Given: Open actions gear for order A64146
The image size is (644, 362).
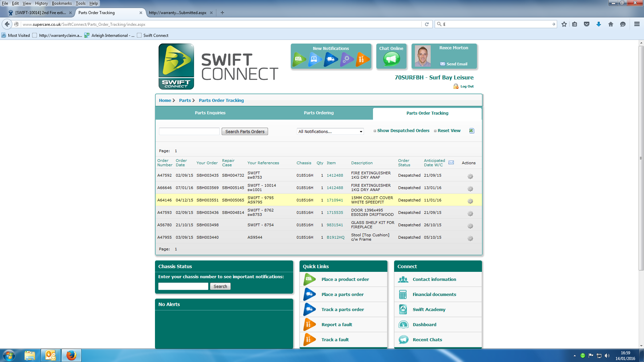Looking at the screenshot, I should pyautogui.click(x=470, y=201).
